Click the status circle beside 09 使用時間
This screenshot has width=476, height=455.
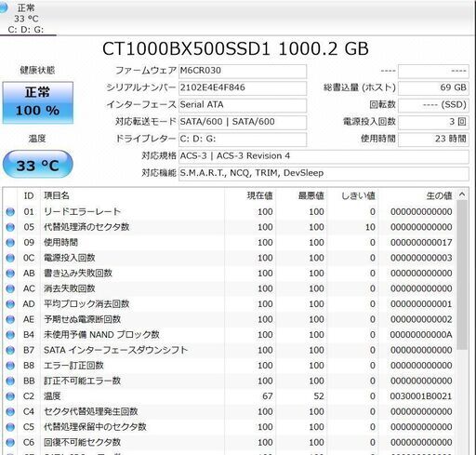coord(10,243)
